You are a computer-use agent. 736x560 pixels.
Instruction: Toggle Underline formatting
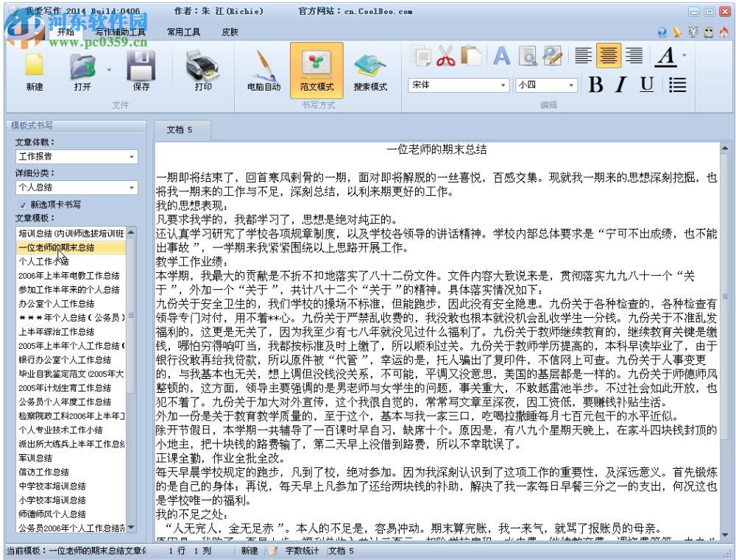tap(645, 85)
